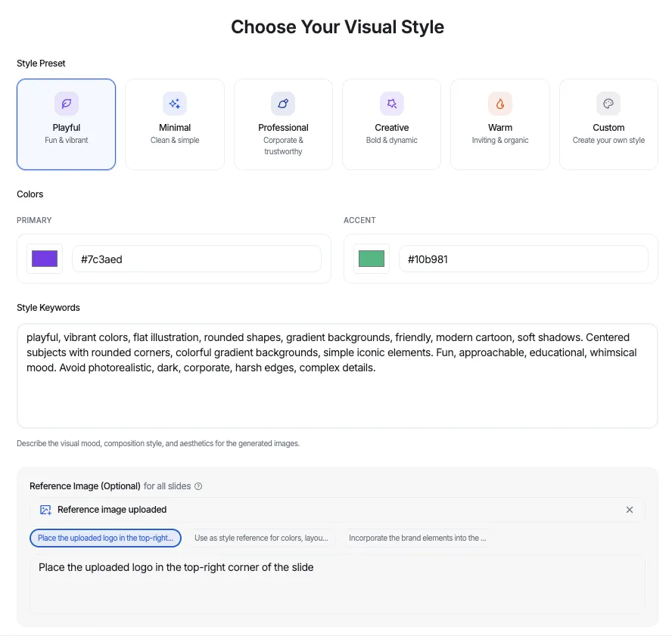Click the primary hex code field #7c3aed
672x636 pixels.
[197, 259]
